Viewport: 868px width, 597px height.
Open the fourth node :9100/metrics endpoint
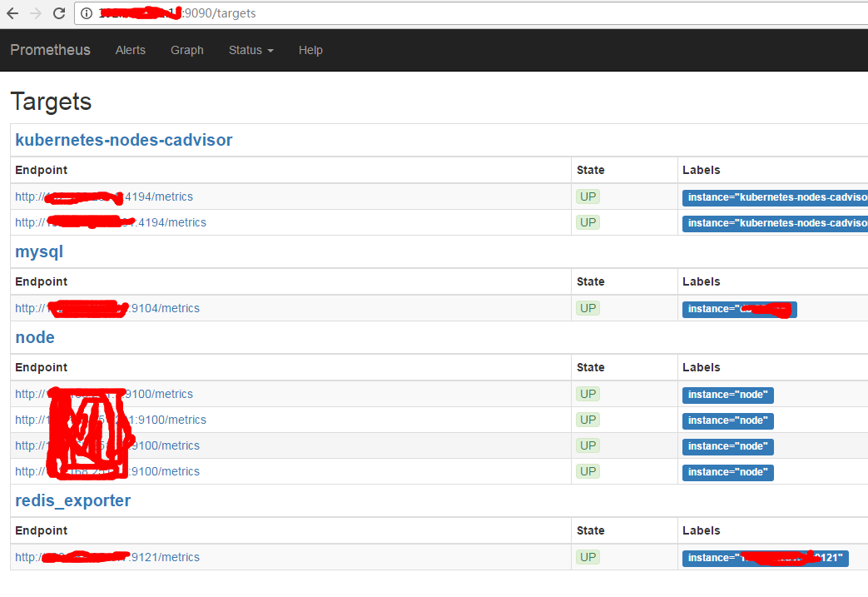pos(107,471)
